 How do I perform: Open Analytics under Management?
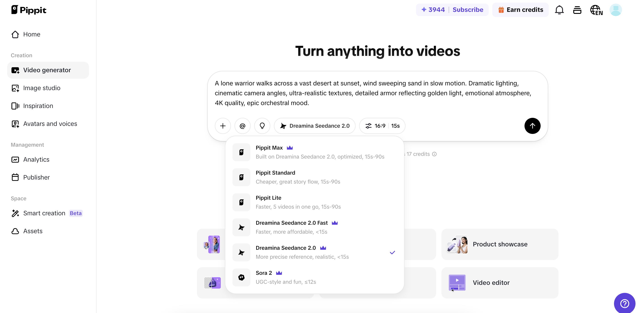click(x=36, y=159)
